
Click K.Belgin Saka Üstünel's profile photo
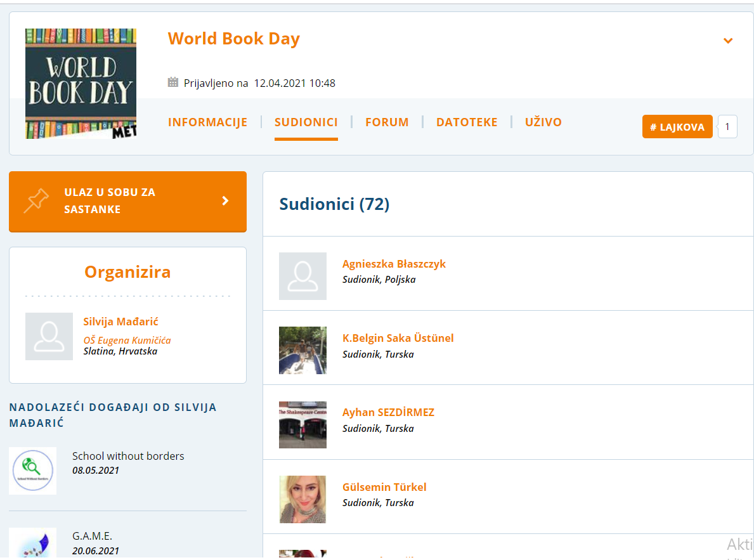(302, 350)
